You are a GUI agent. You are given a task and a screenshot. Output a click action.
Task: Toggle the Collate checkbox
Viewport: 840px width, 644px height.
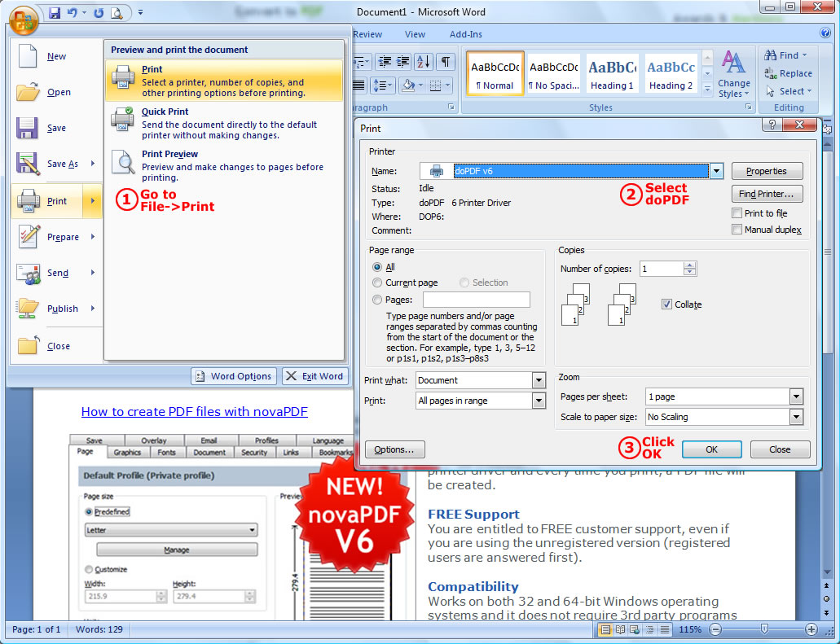tap(666, 304)
